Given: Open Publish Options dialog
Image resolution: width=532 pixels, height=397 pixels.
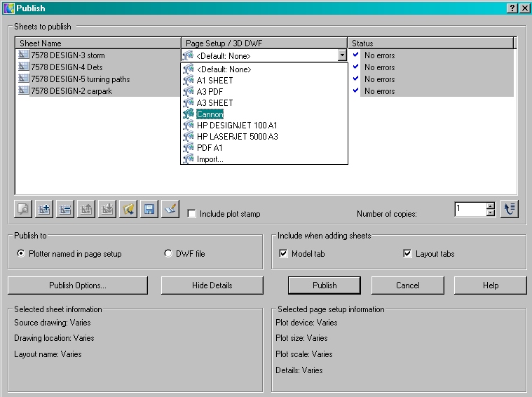Looking at the screenshot, I should (78, 285).
